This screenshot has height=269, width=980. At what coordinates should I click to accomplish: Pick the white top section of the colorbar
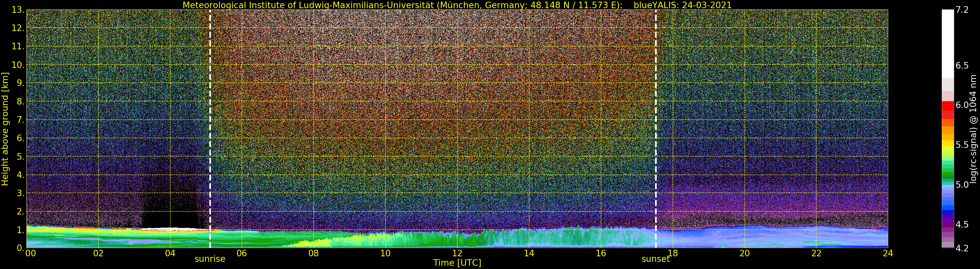coord(948,44)
